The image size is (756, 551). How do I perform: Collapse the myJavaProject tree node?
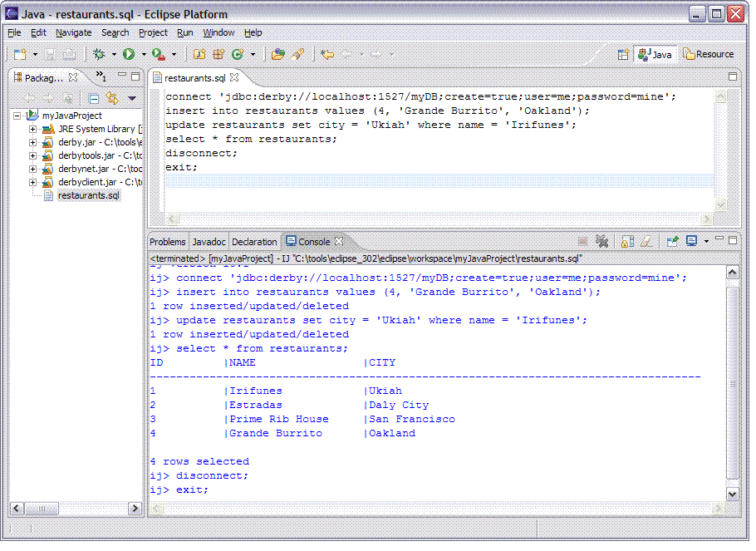point(18,116)
